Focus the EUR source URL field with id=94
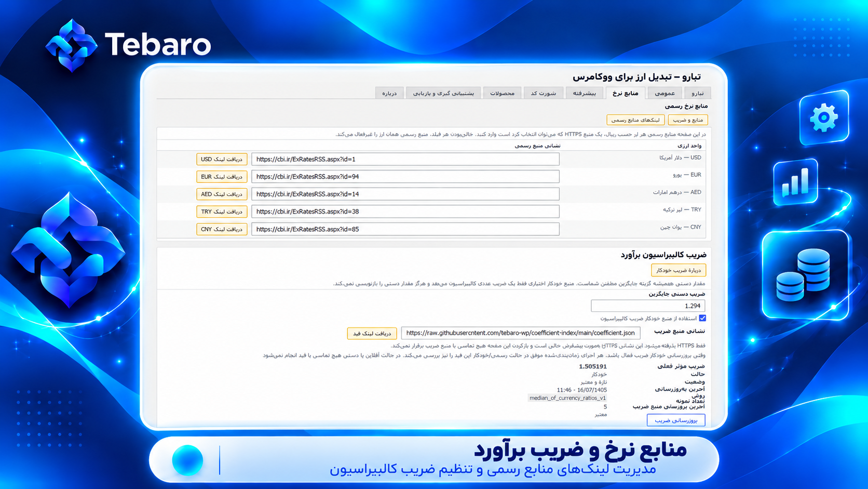 [x=405, y=177]
